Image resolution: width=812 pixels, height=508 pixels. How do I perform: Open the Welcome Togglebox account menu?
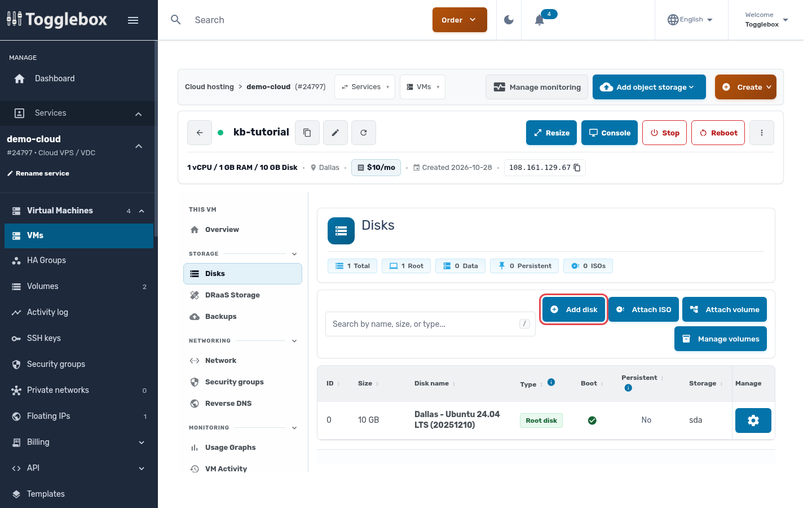point(766,20)
